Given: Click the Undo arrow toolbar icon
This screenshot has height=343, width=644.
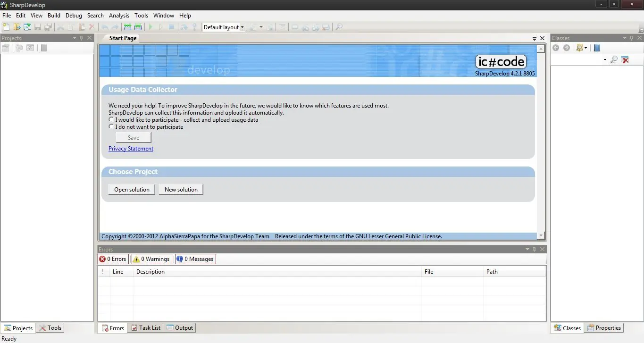Looking at the screenshot, I should pos(105,27).
